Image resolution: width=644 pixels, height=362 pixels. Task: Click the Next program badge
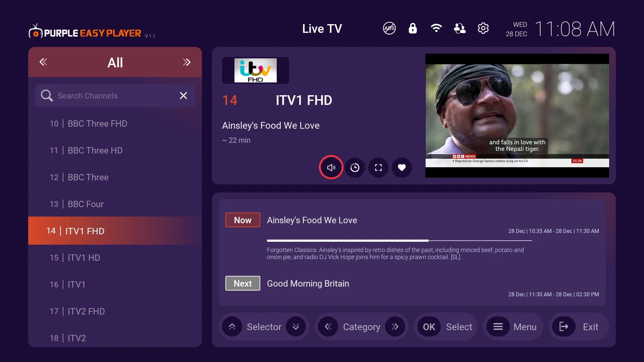[x=243, y=283]
